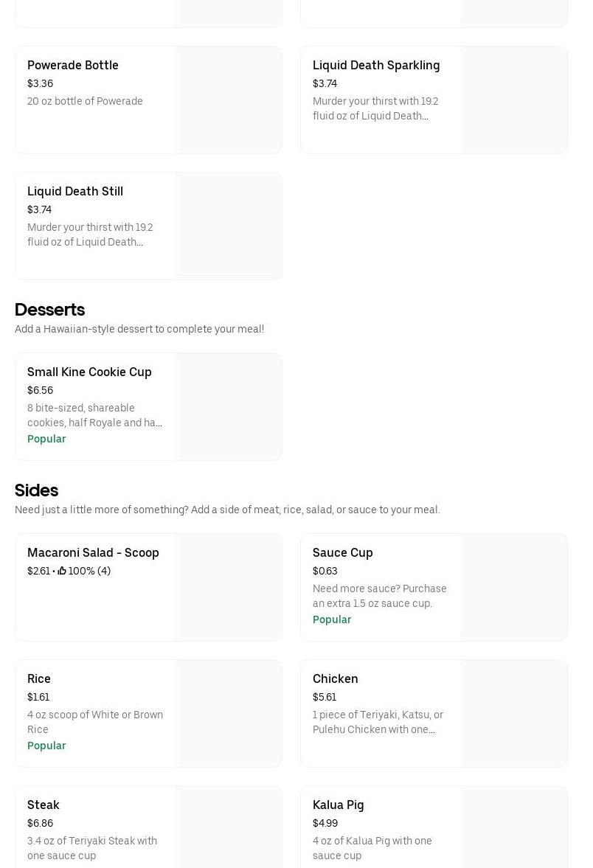This screenshot has height=868, width=593.
Task: Click the Powerade Bottle image placeholder
Action: (x=229, y=100)
